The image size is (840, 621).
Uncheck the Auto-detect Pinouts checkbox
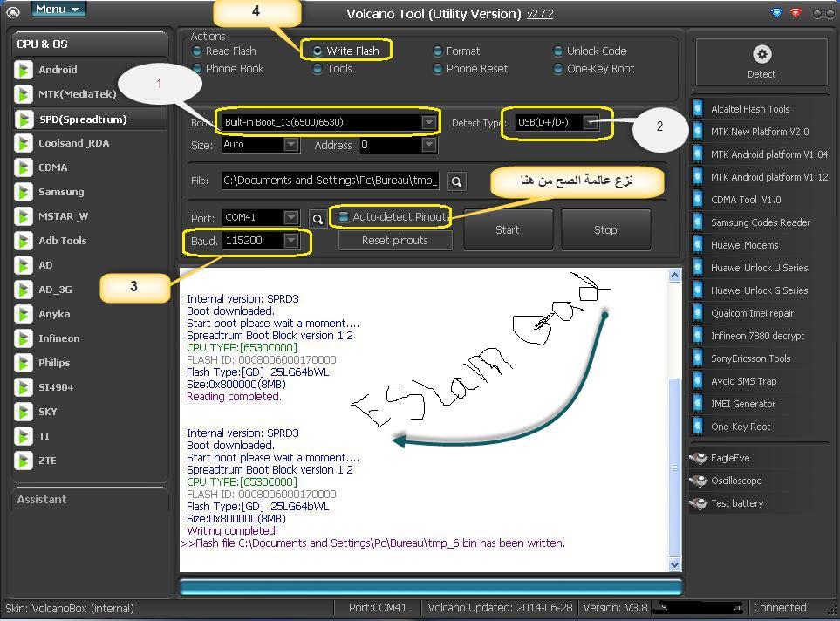[344, 216]
